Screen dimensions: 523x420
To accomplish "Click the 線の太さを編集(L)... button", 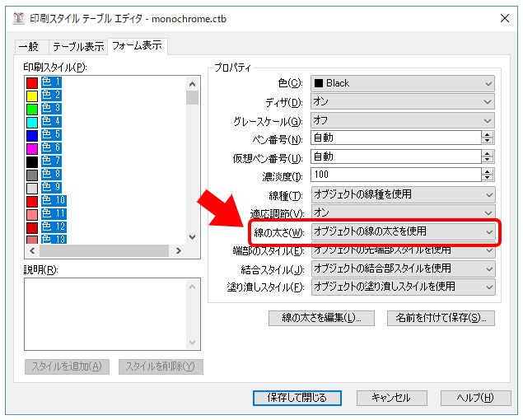I will 321,318.
